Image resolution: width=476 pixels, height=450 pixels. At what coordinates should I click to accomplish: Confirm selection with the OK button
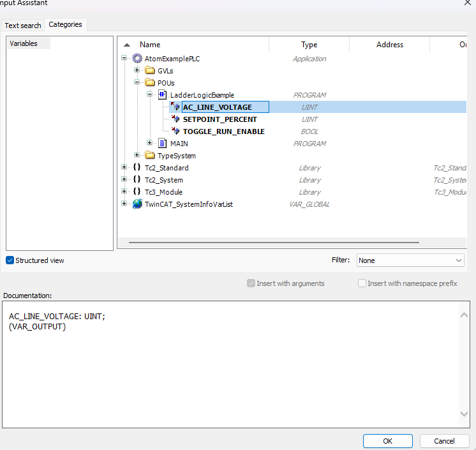388,441
